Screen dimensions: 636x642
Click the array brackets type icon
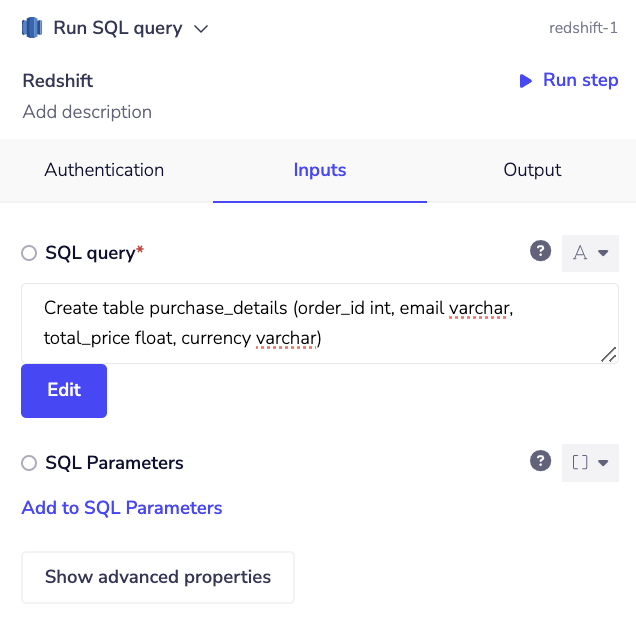[580, 462]
